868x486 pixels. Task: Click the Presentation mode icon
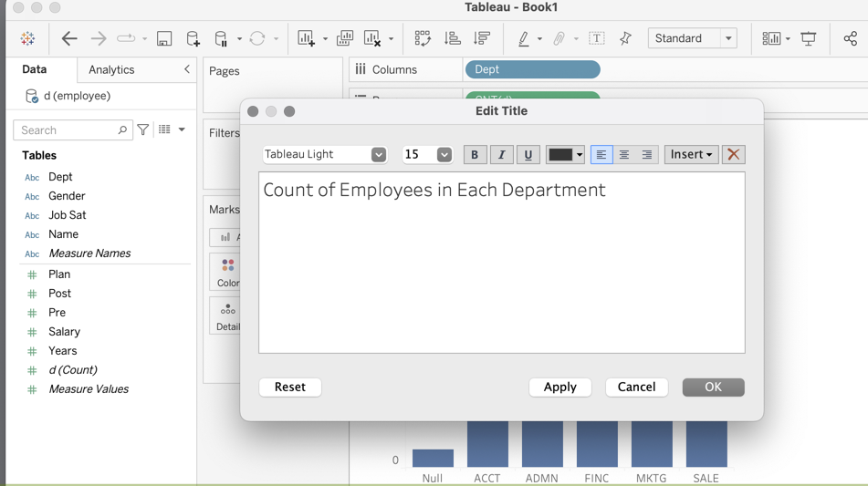(x=809, y=39)
